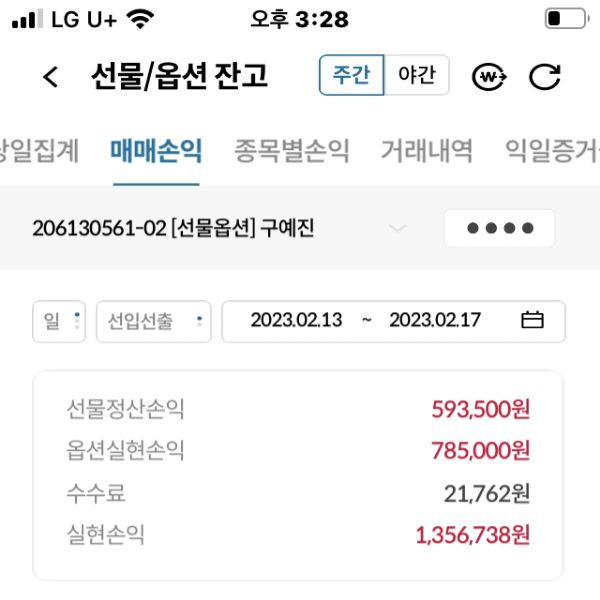Image resolution: width=600 pixels, height=600 pixels.
Task: Tap the battery indicator in status bar
Action: coord(565,19)
